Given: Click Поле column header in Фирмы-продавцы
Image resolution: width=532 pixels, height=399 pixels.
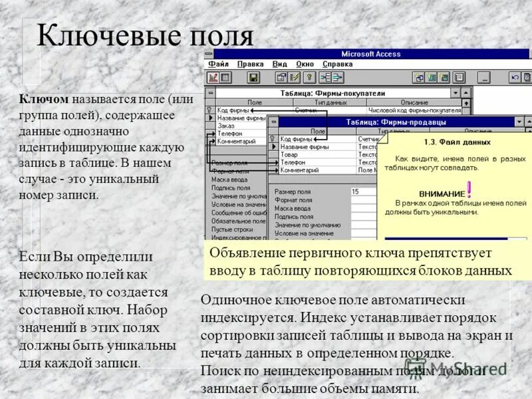Looking at the screenshot, I should (318, 131).
